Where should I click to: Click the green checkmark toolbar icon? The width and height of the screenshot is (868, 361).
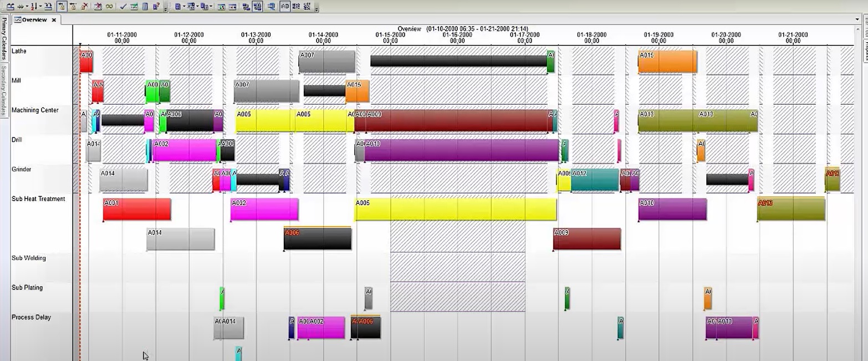(x=123, y=6)
